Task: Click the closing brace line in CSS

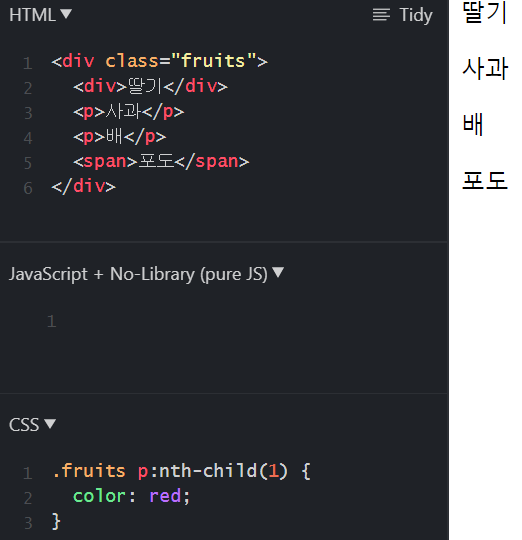Action: coord(56,521)
